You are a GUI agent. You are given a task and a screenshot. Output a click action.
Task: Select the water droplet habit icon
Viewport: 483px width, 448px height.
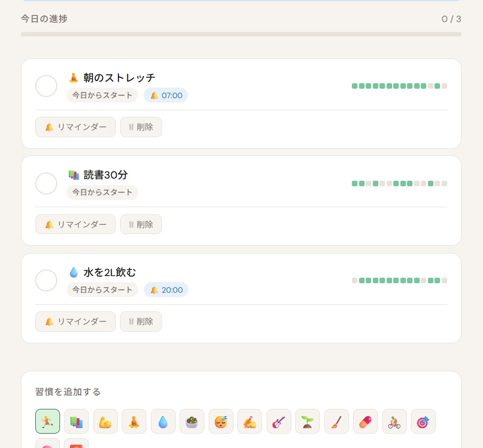point(163,421)
